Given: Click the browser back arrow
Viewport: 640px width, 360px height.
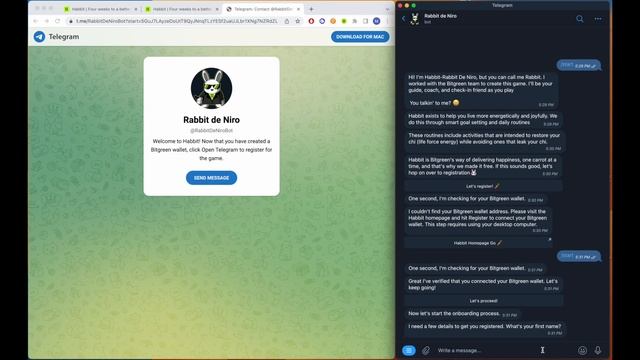Looking at the screenshot, I should (x=36, y=21).
